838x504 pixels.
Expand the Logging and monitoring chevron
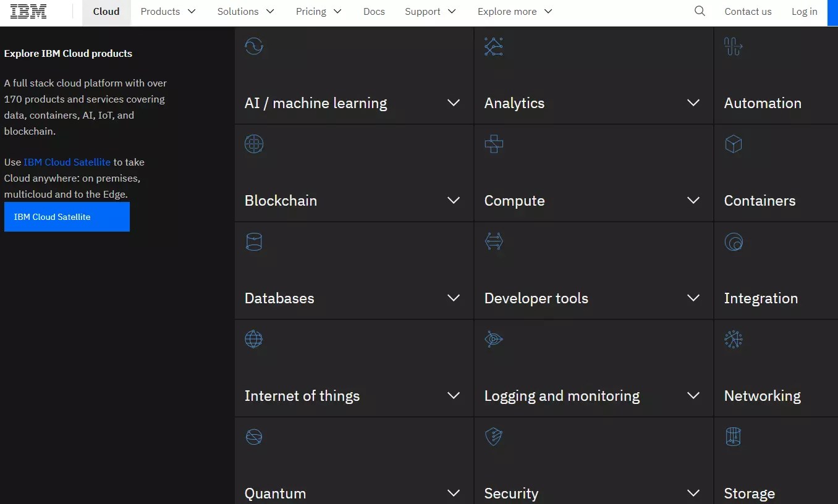693,395
